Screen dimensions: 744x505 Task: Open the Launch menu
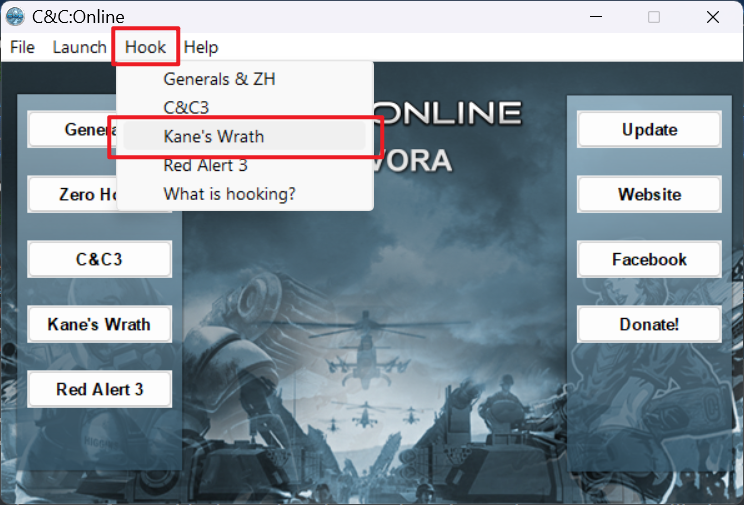pos(79,47)
